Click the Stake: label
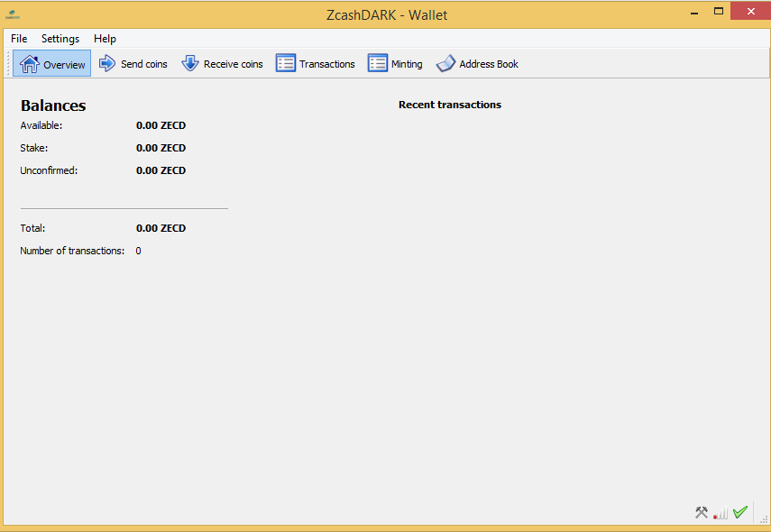Screen dimensions: 771x532 click(34, 148)
